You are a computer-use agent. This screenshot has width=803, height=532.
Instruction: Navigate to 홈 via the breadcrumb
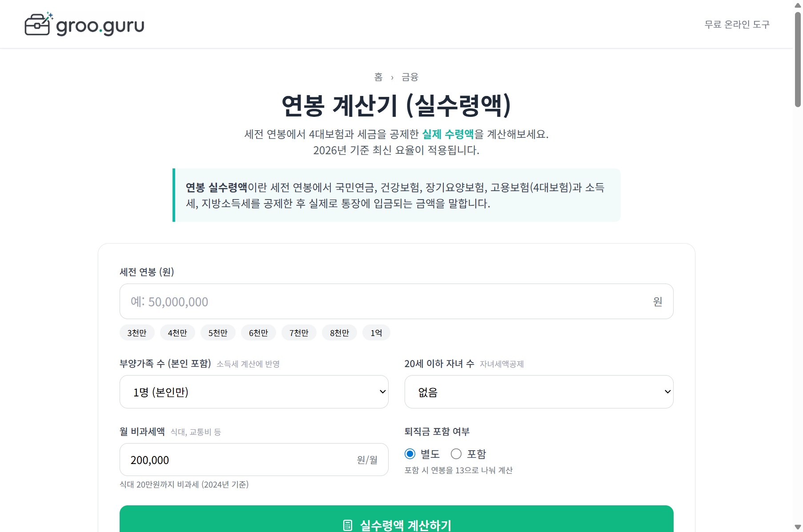coord(377,76)
